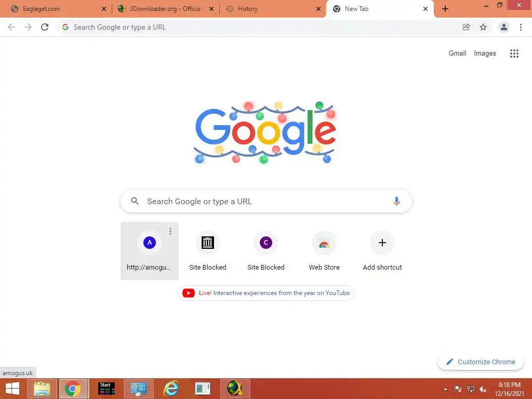Click the center Search Google or type a URL box
The width and height of the screenshot is (532, 399).
266,201
